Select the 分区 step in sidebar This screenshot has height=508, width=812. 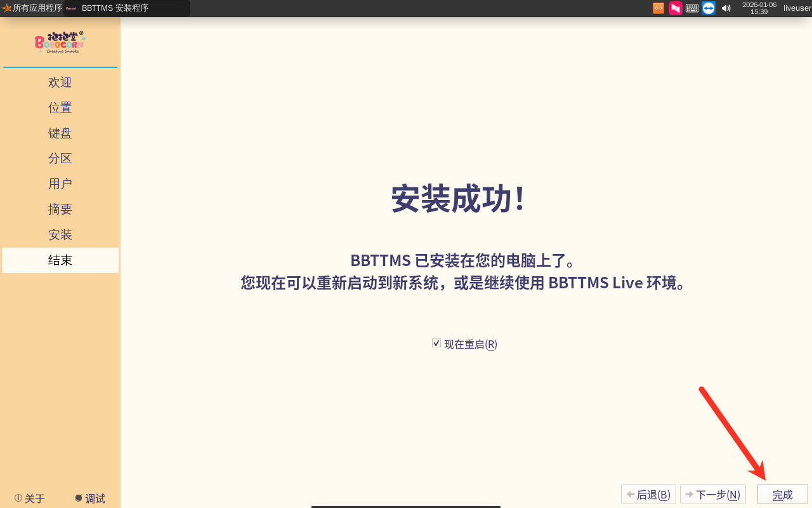(x=60, y=159)
